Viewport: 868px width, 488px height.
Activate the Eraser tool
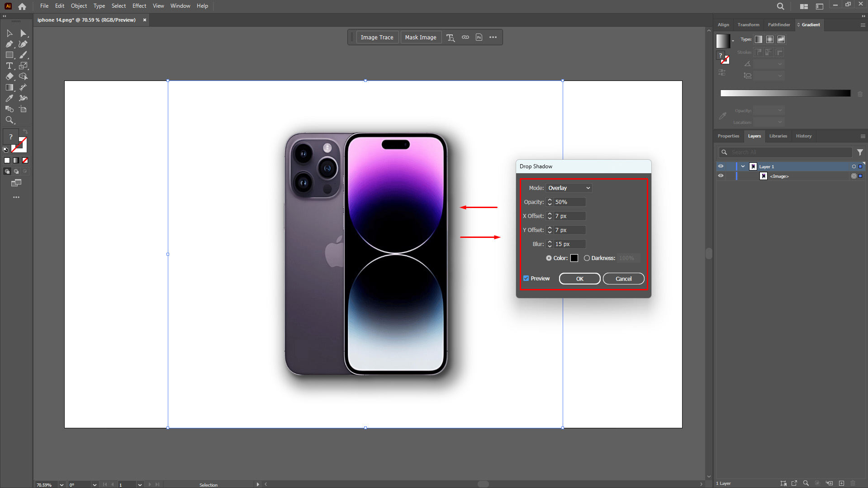coord(9,76)
